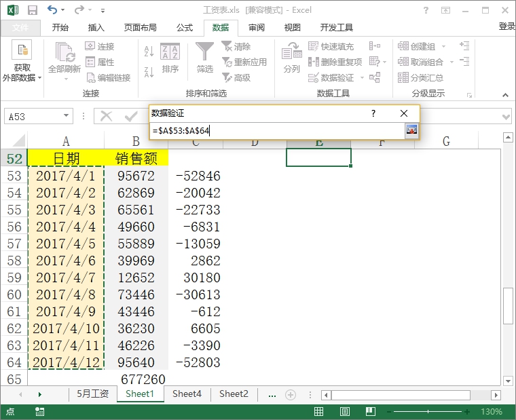Click Flash Fill (快速填充) icon
516x420 pixels.
331,46
